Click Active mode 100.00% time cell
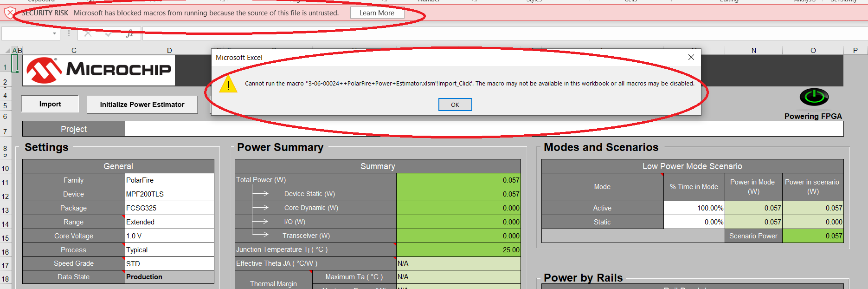Screen dimensions: 868x289 (694, 208)
